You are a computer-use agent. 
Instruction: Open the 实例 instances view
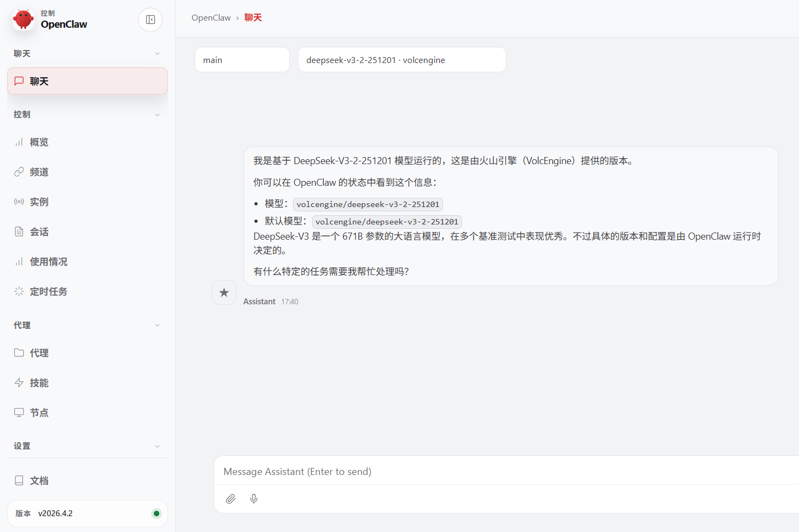39,202
